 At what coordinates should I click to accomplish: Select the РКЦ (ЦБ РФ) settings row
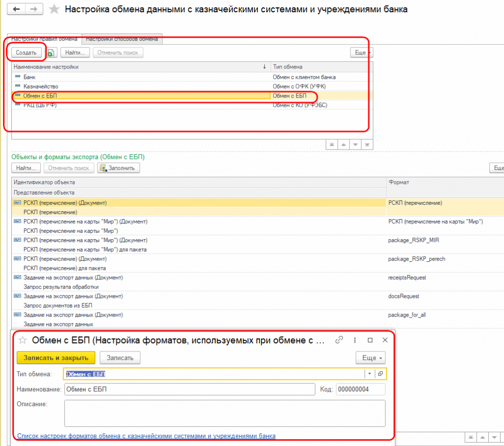coord(192,105)
